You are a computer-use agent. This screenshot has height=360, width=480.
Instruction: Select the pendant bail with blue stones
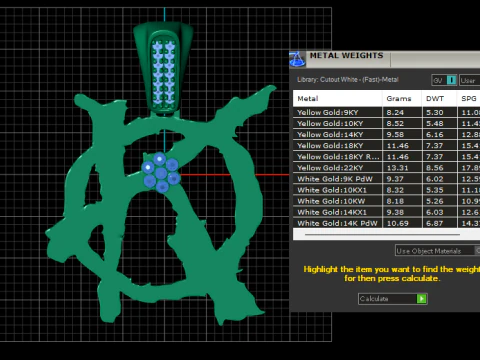[x=163, y=69]
